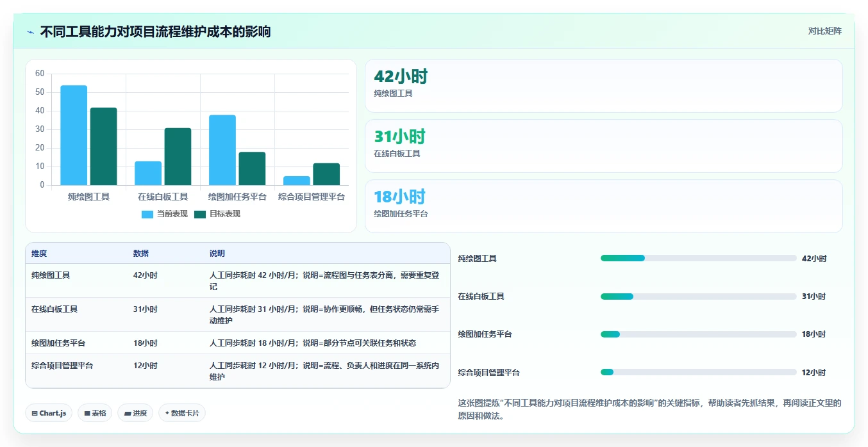Click the 42小时 progress bar for 纯绘图工具

pos(698,258)
